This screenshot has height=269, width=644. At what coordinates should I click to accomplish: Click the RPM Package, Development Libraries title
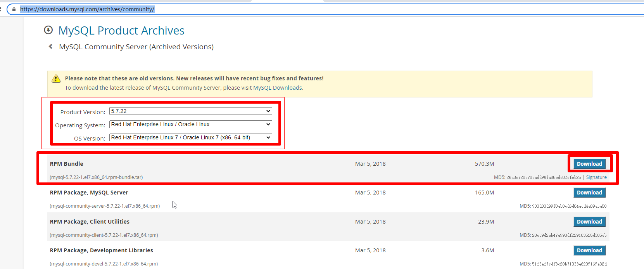click(102, 250)
